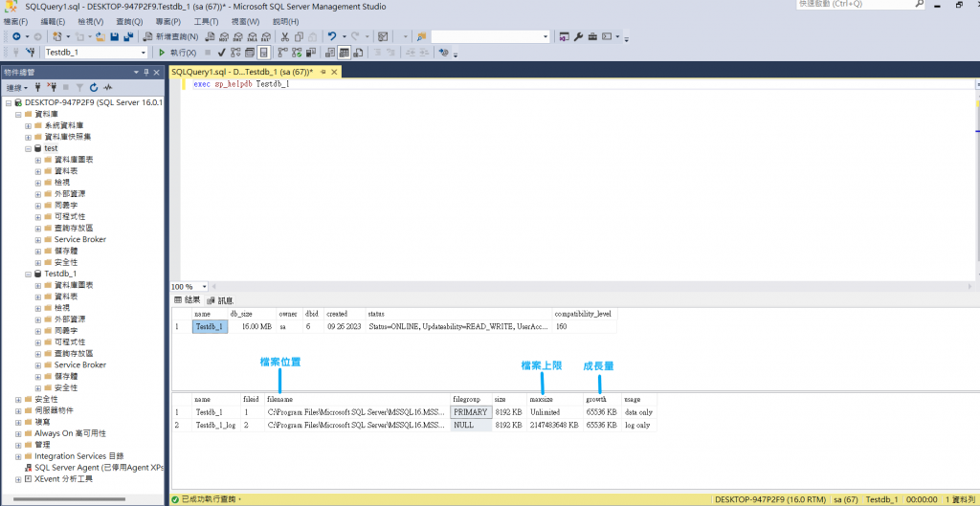Click the Save file floppy icon
The height and width of the screenshot is (506, 980).
(115, 37)
